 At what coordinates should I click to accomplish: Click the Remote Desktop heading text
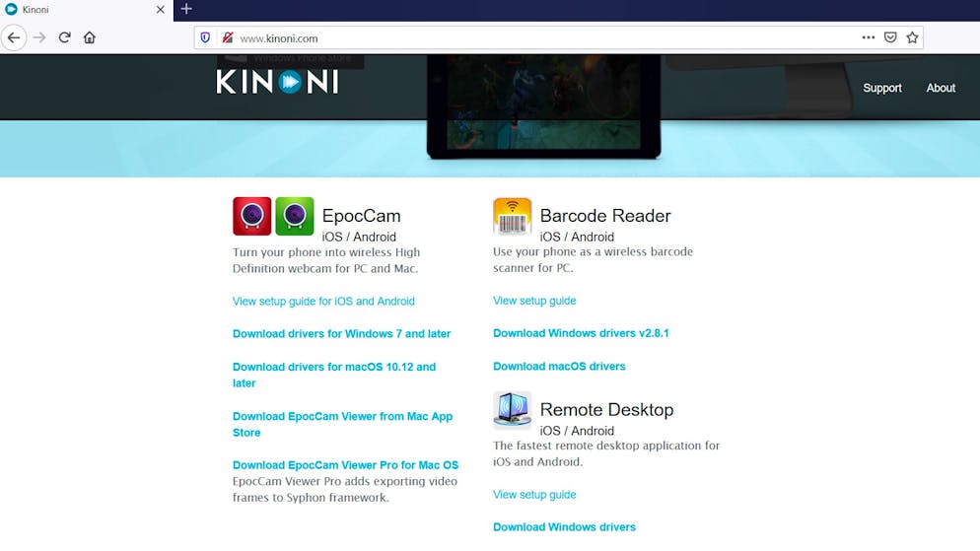tap(606, 409)
